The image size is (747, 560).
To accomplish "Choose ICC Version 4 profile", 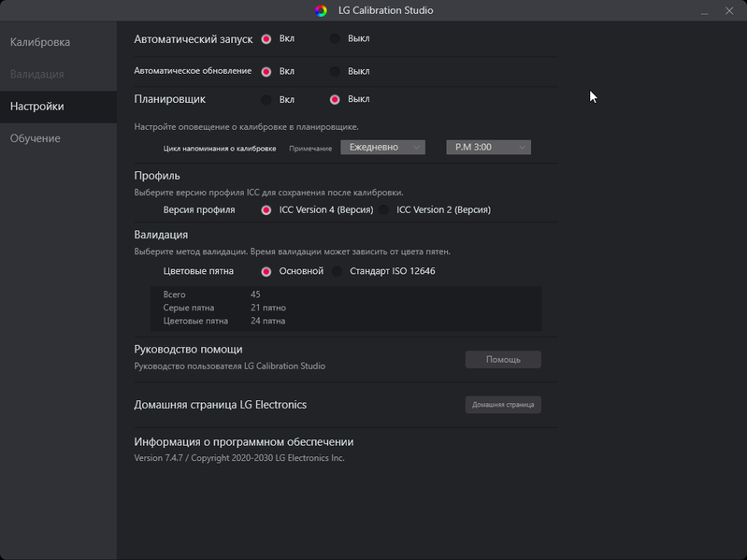I will 266,210.
